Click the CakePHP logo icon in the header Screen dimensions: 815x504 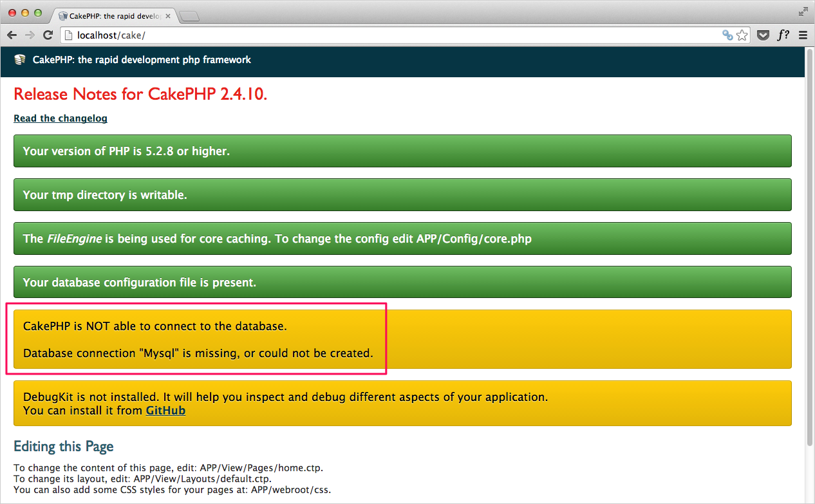[20, 60]
